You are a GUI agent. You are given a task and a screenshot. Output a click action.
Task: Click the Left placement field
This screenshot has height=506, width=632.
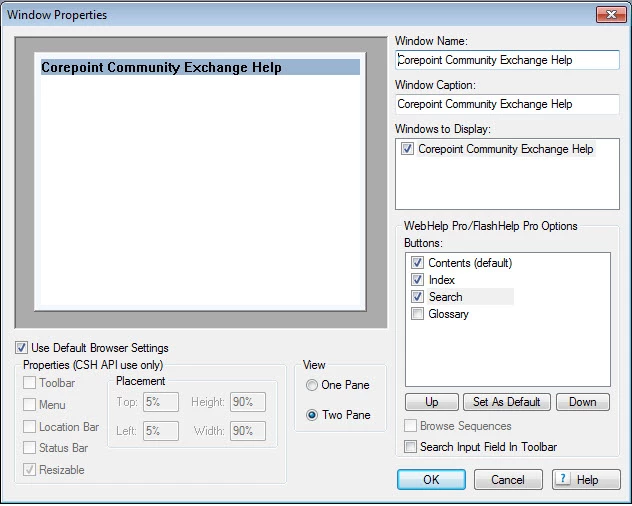(161, 431)
